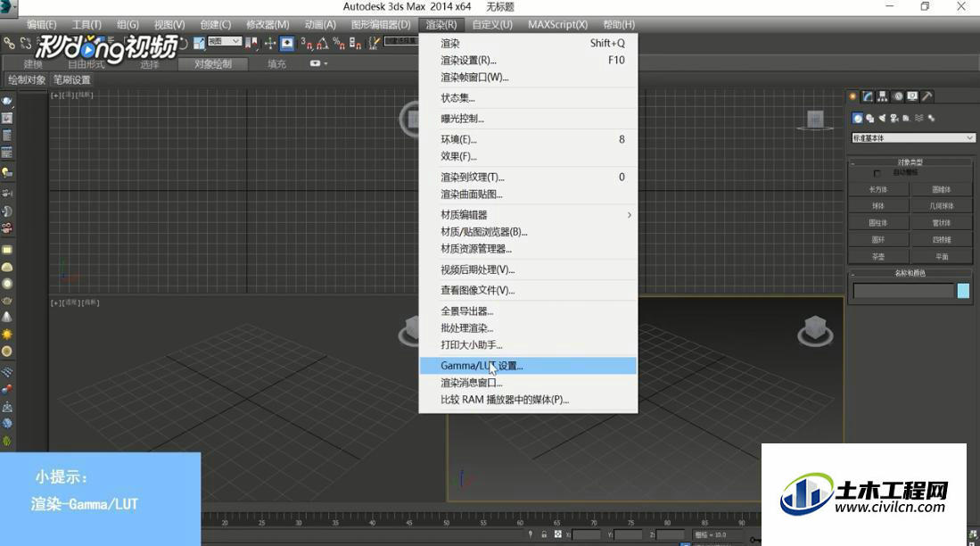Open the Display panel tab

(912, 96)
